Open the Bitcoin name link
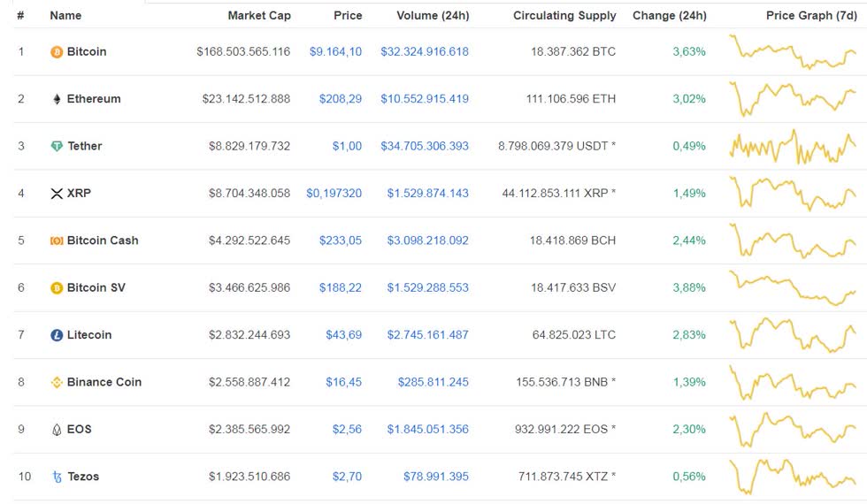The image size is (867, 504). pos(87,51)
